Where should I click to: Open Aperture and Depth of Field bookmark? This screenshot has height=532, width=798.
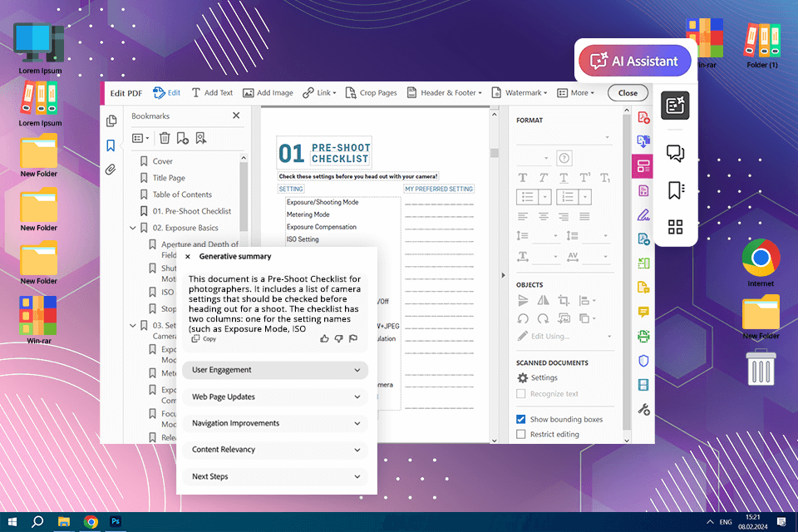(x=199, y=249)
